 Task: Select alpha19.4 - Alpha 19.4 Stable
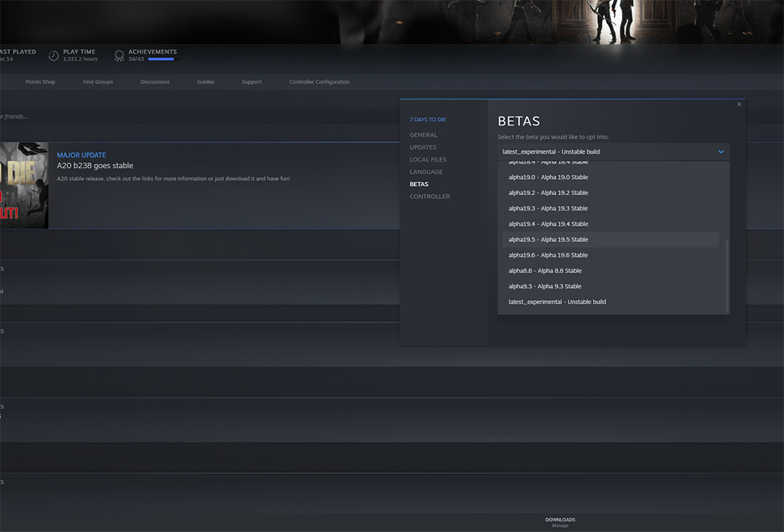click(610, 224)
